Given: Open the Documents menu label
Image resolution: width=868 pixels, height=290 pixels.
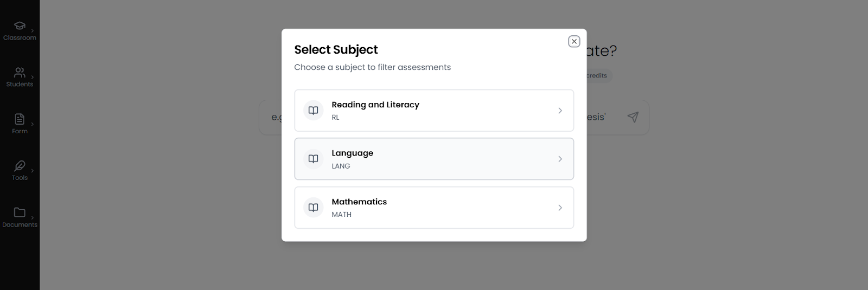Looking at the screenshot, I should pos(20,225).
